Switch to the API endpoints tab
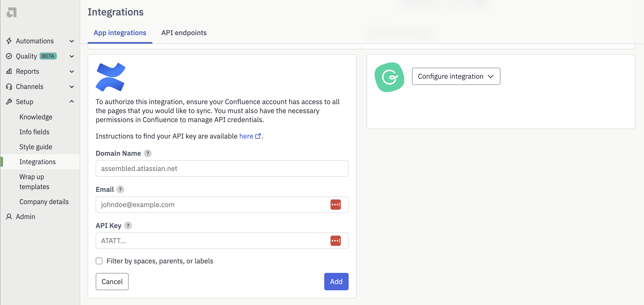Image resolution: width=644 pixels, height=305 pixels. pyautogui.click(x=184, y=33)
